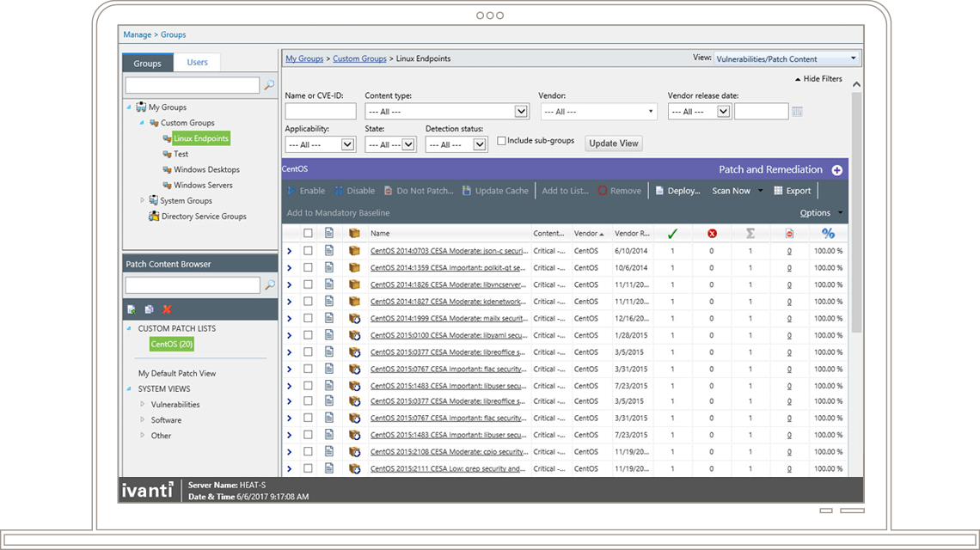Click the Deploy toolbar button
The height and width of the screenshot is (550, 980).
click(x=678, y=191)
